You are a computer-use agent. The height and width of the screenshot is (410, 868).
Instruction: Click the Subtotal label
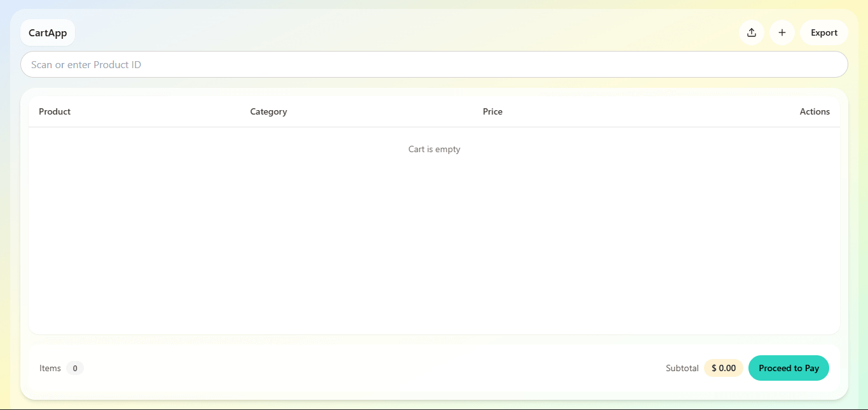(682, 368)
